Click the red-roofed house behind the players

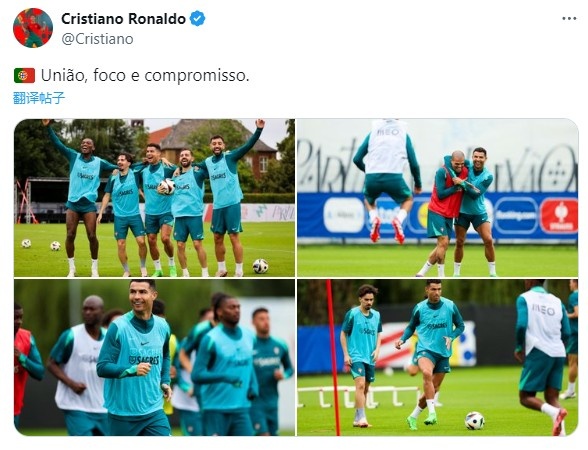[214, 148]
